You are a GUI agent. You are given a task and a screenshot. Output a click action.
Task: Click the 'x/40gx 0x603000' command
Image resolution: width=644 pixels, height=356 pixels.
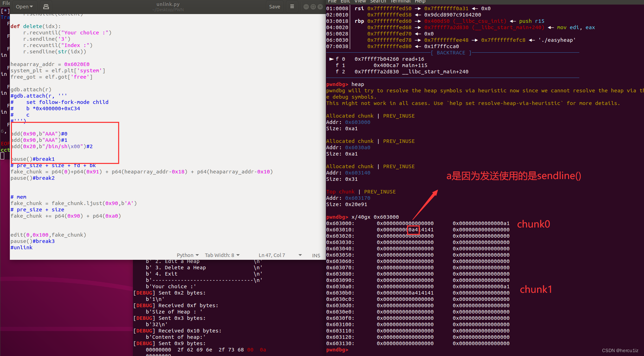pyautogui.click(x=375, y=217)
